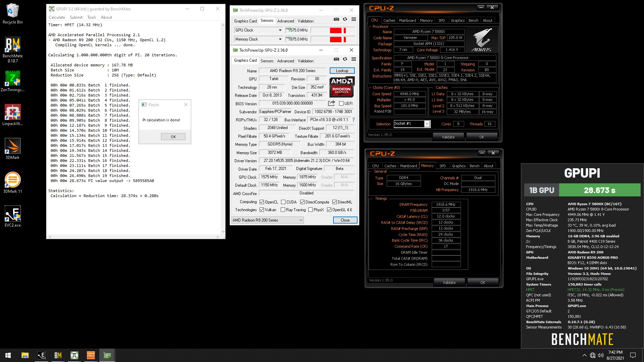Open EVC2.exe desktop icon
The height and width of the screenshot is (362, 644).
(x=12, y=217)
